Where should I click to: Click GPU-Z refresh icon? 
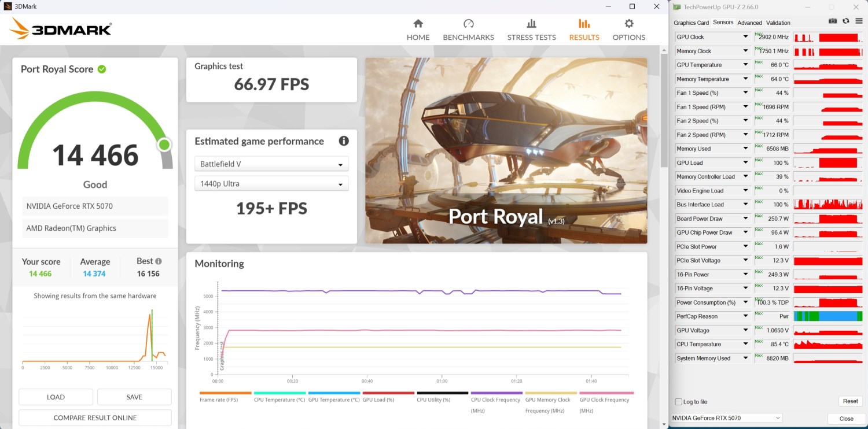pyautogui.click(x=846, y=21)
